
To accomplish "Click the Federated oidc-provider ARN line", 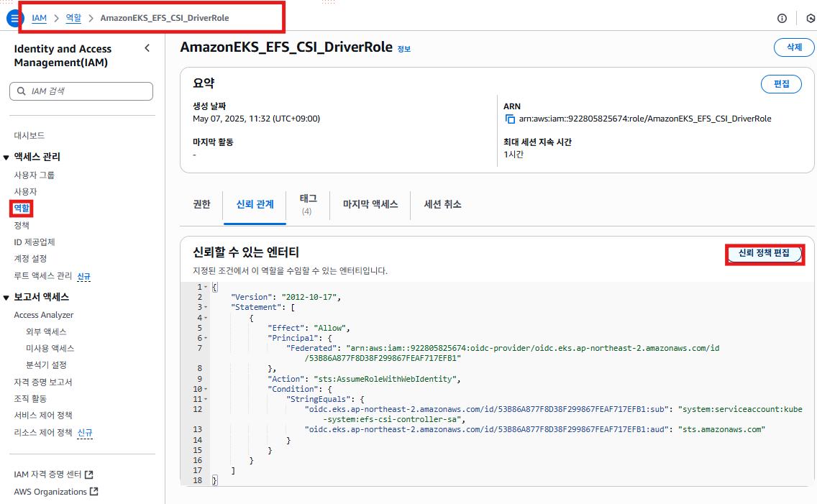I will click(503, 353).
